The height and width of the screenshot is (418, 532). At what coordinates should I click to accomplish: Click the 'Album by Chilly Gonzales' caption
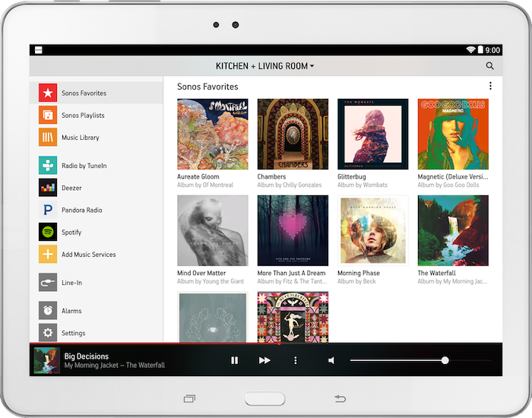coord(290,185)
